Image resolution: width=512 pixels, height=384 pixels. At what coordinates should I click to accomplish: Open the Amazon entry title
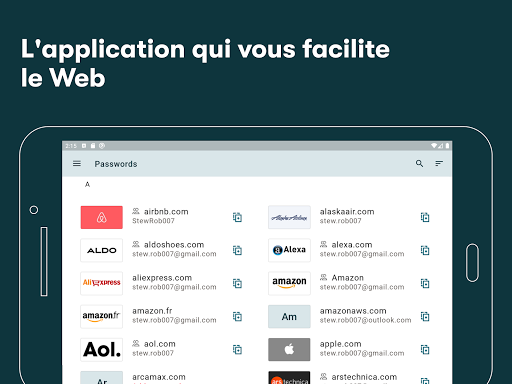click(x=348, y=278)
